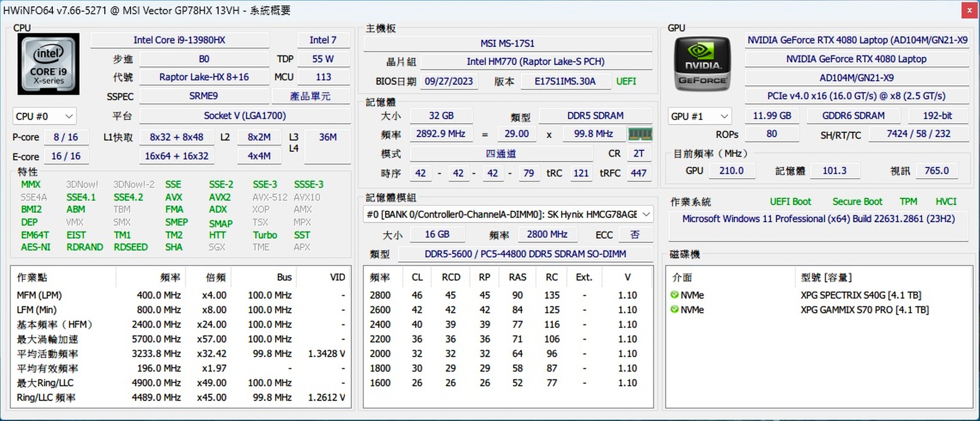Click the green memory module icon

pos(640,134)
